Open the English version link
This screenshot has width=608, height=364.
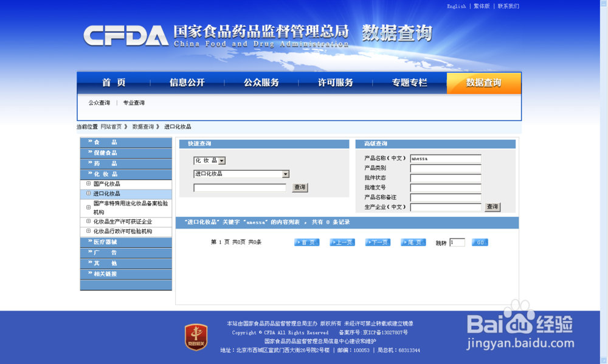click(455, 6)
